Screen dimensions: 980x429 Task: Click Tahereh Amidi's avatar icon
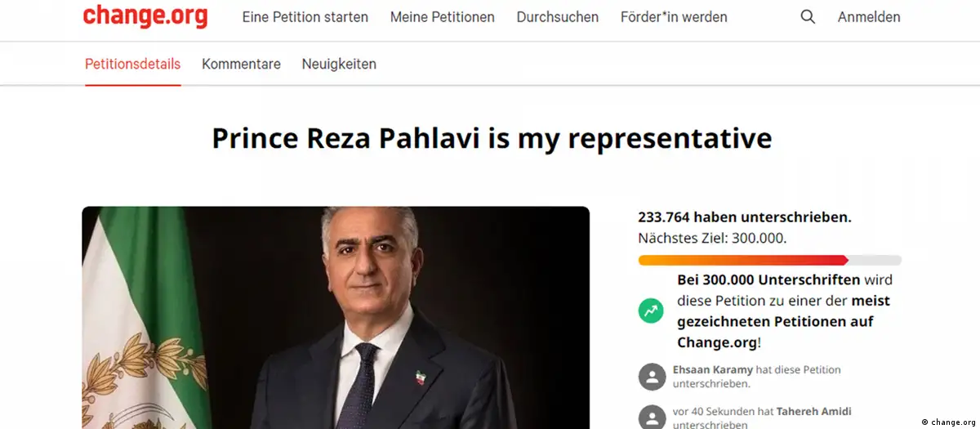point(651,418)
